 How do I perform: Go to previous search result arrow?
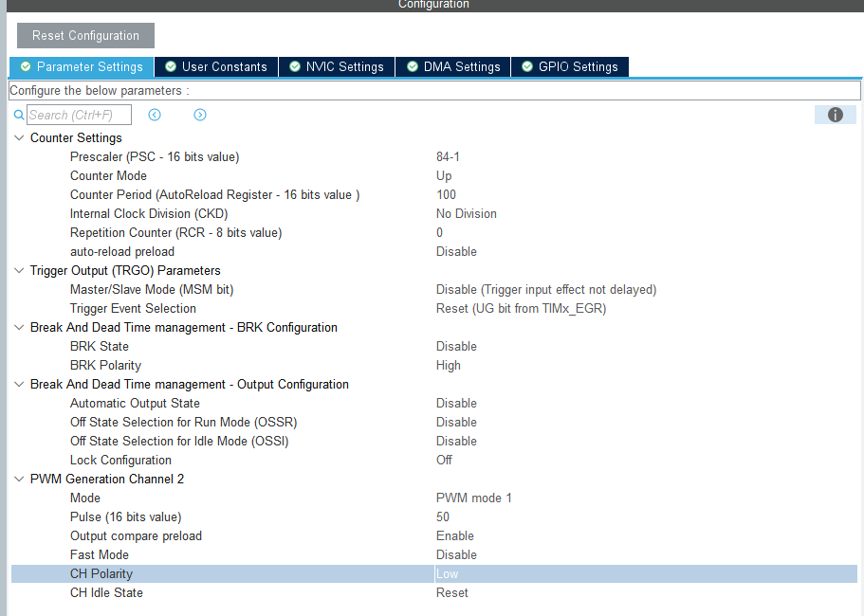point(155,115)
